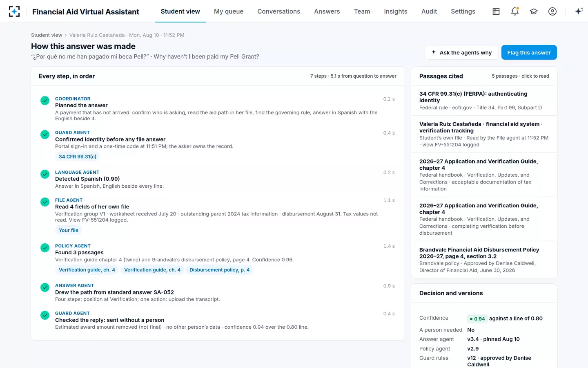The width and height of the screenshot is (588, 368).
Task: Click the Policy agent 'v2.9' value
Action: tap(473, 349)
